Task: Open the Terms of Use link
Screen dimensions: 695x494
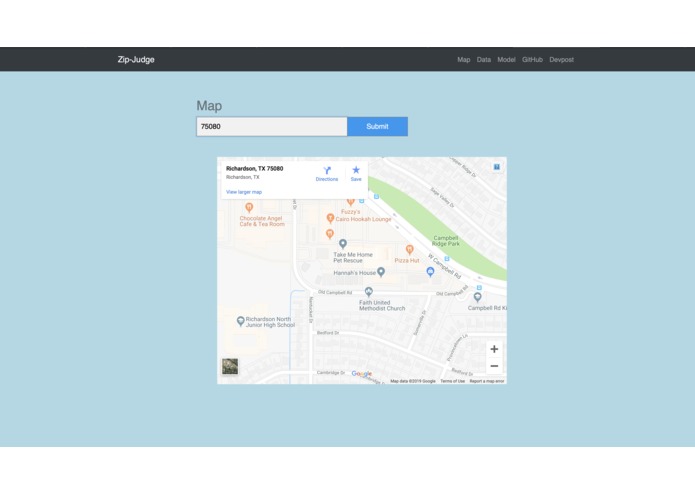Action: pyautogui.click(x=453, y=381)
